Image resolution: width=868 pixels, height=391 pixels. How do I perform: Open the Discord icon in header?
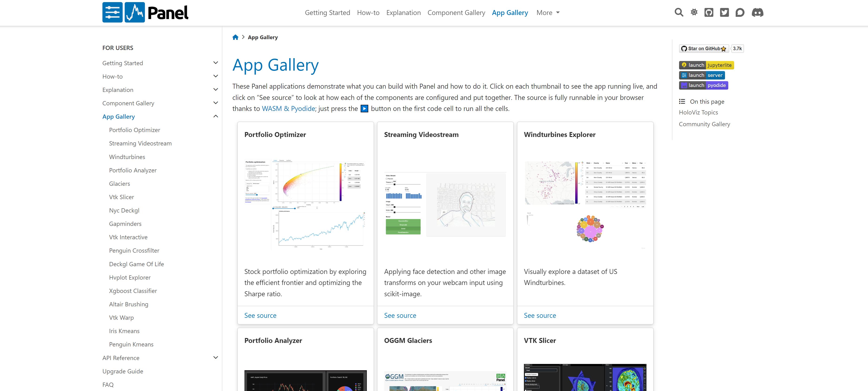757,12
